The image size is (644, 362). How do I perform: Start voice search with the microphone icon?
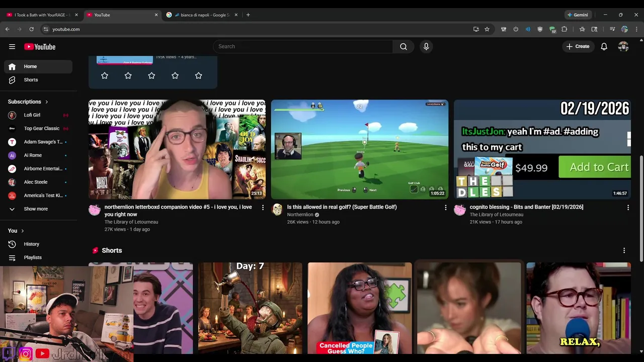click(x=426, y=47)
